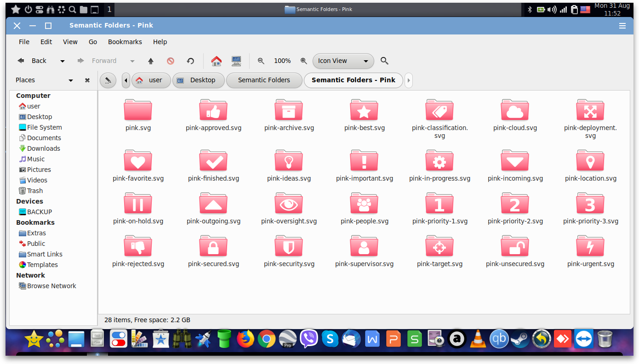Go up to the parent folder
Screen dimensions: 639x364
151,61
